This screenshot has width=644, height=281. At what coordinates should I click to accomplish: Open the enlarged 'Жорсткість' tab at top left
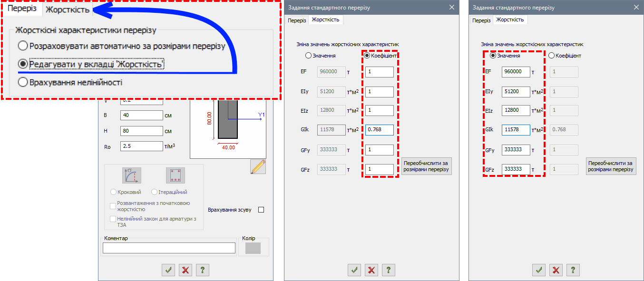pos(67,10)
